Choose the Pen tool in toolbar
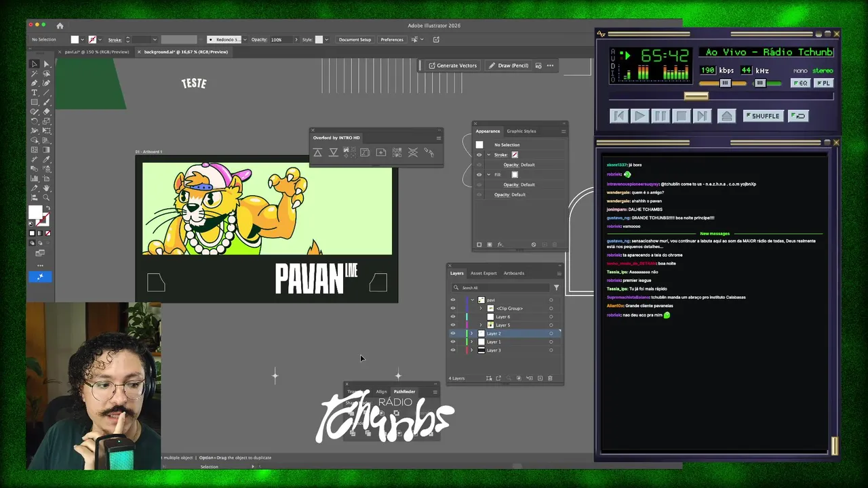 tap(35, 83)
